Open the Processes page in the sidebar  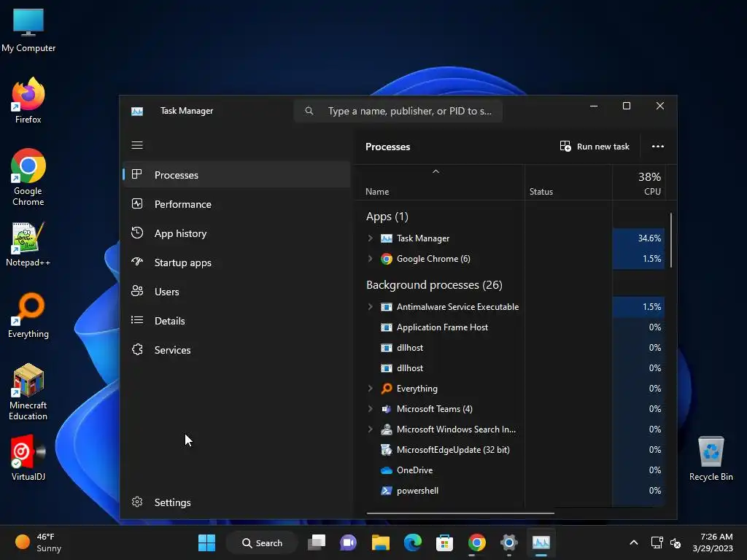coord(237,175)
